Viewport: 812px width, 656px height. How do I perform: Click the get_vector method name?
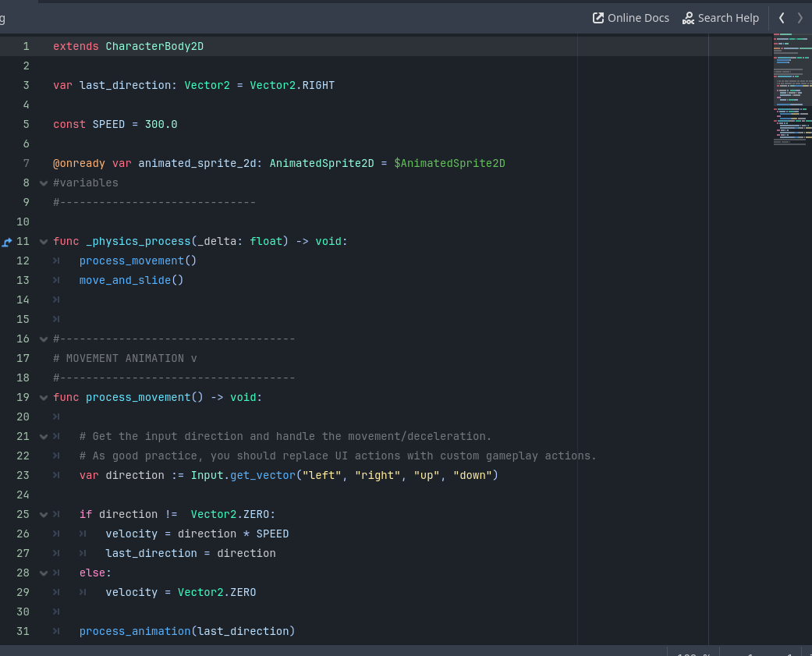click(263, 475)
